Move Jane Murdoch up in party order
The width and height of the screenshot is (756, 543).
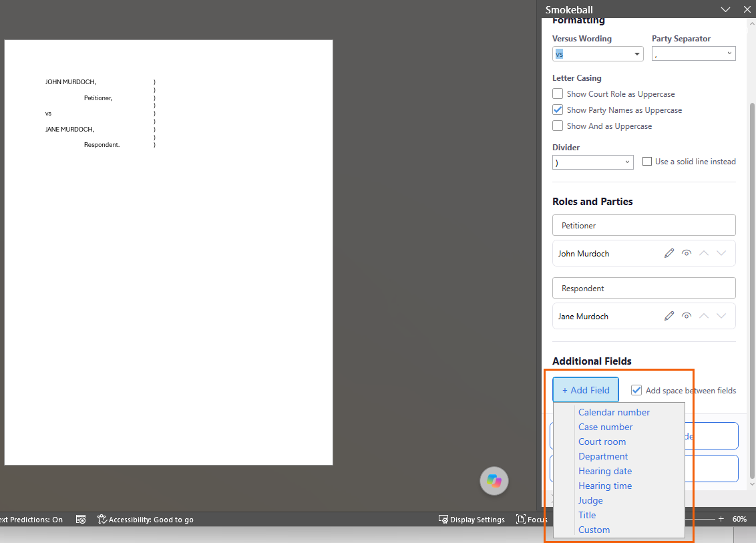tap(703, 316)
